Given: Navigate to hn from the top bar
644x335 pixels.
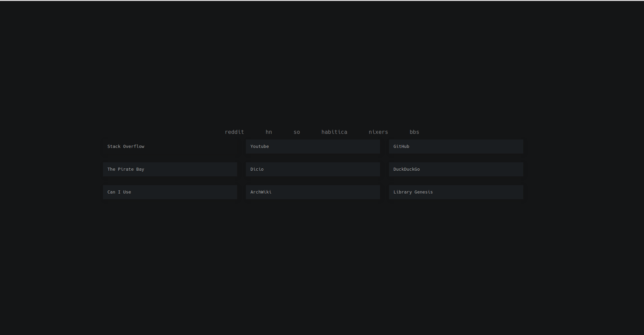Looking at the screenshot, I should [269, 132].
